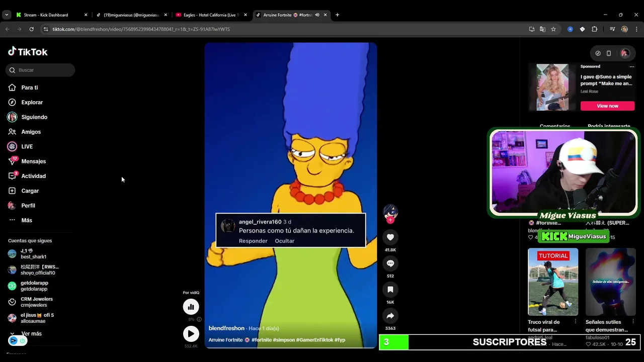Screen dimensions: 644x362
Task: Open vidIQ stats chart button
Action: tap(191, 307)
